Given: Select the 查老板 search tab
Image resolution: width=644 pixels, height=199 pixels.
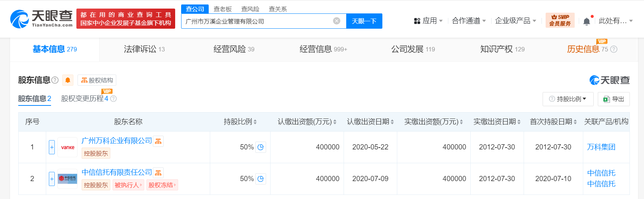Looking at the screenshot, I should point(222,9).
